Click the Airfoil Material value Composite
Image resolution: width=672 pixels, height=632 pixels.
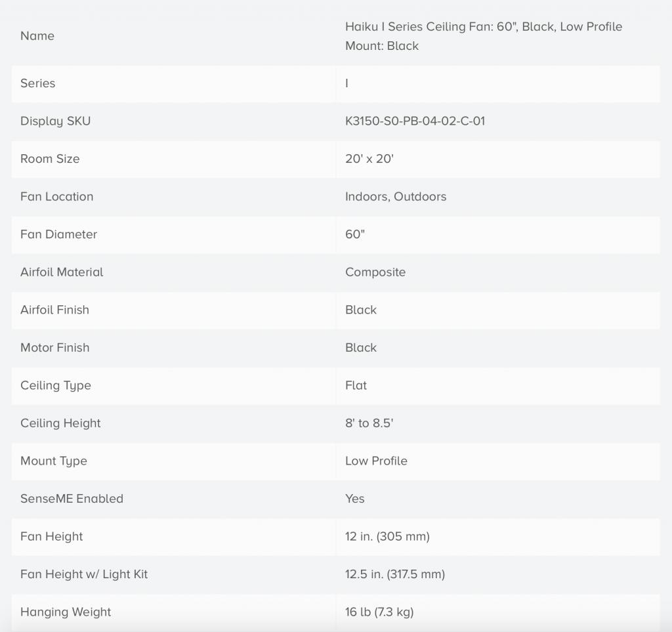(375, 272)
